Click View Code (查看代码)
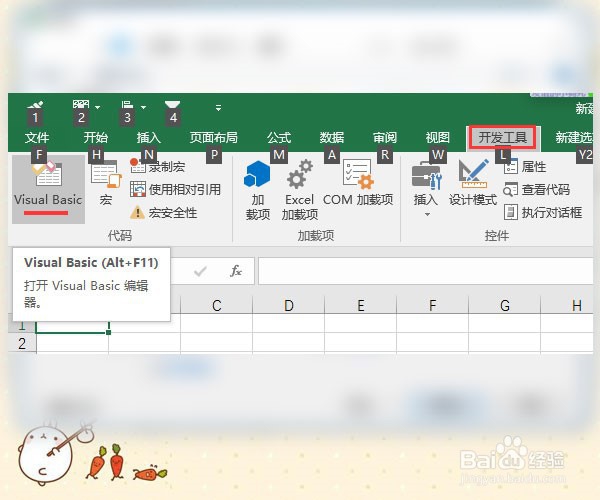The image size is (600, 500). pyautogui.click(x=536, y=189)
